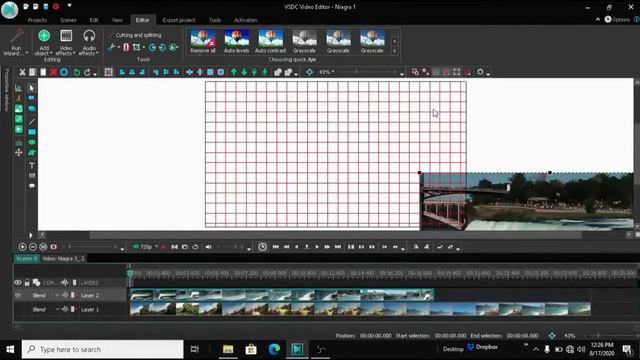Click the green Add object plus icon
This screenshot has height=360, width=640.
[44, 36]
